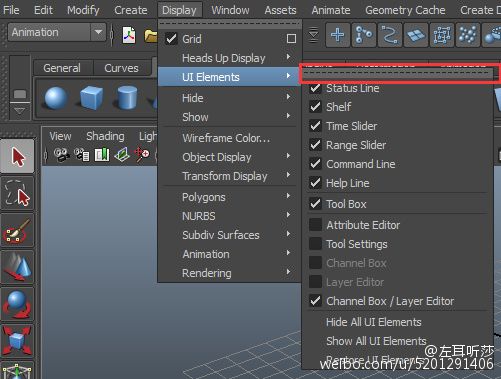Expand the Show submenu
The image size is (501, 379).
pyautogui.click(x=230, y=117)
